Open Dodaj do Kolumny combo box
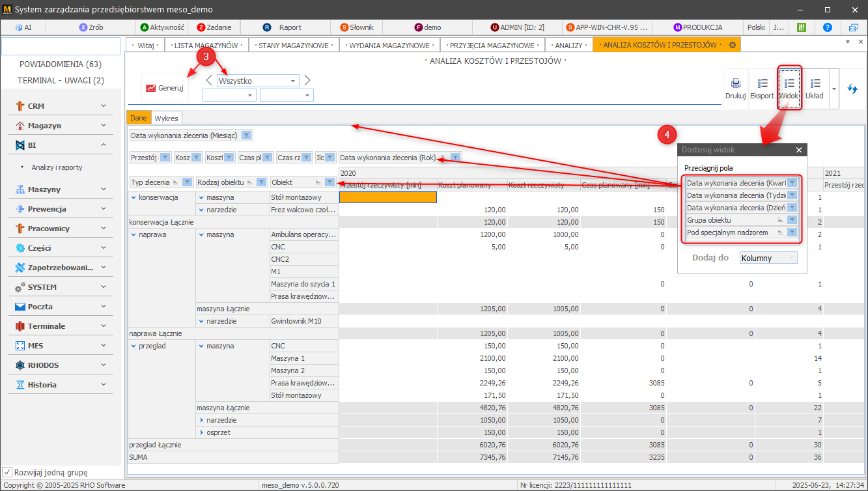This screenshot has height=491, width=868. [x=768, y=258]
